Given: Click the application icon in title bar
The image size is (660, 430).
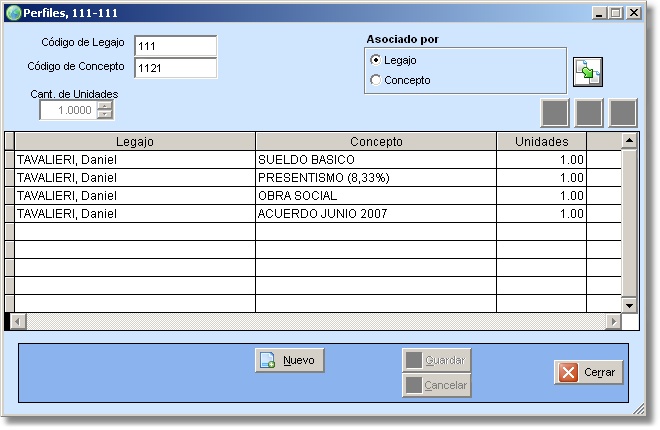Looking at the screenshot, I should [x=14, y=13].
